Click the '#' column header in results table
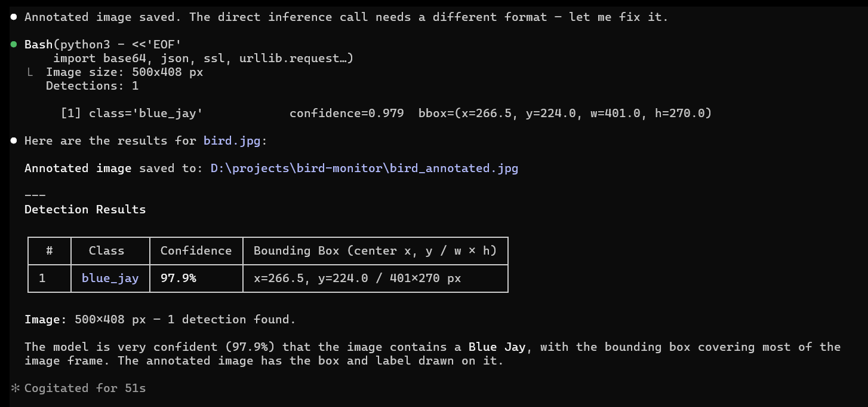This screenshot has width=868, height=407. [x=50, y=251]
